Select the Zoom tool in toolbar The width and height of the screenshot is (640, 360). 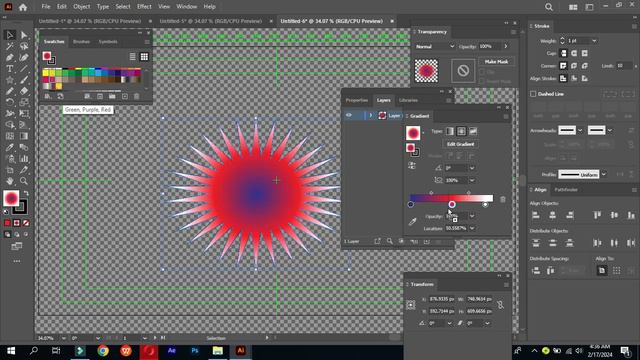24,180
